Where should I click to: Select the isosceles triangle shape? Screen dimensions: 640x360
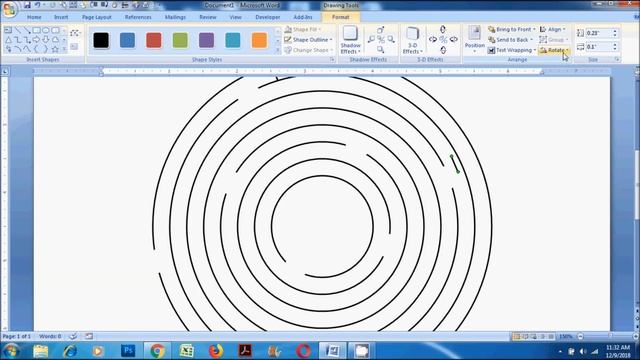(8, 40)
